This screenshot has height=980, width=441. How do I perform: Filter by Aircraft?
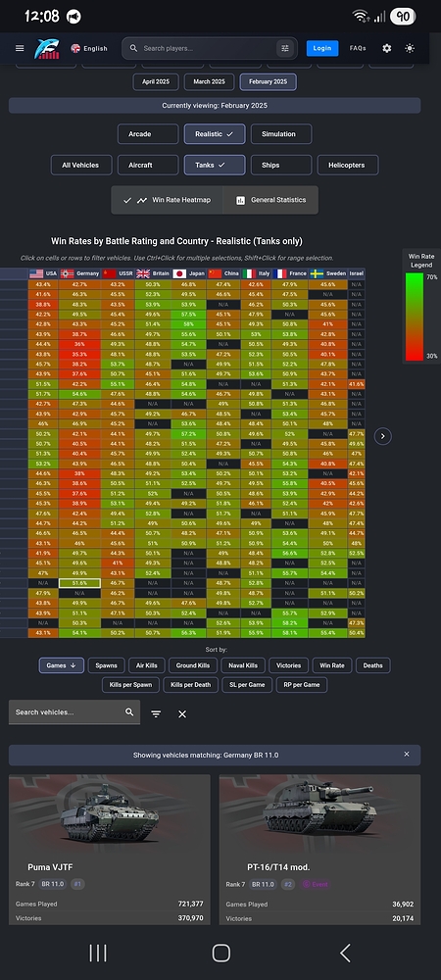pos(148,165)
